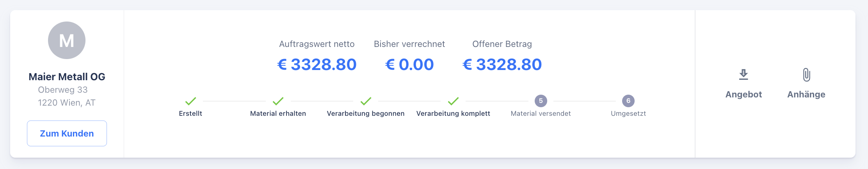This screenshot has height=169, width=868.
Task: Click the Maier Metall OG name
Action: pyautogui.click(x=67, y=77)
